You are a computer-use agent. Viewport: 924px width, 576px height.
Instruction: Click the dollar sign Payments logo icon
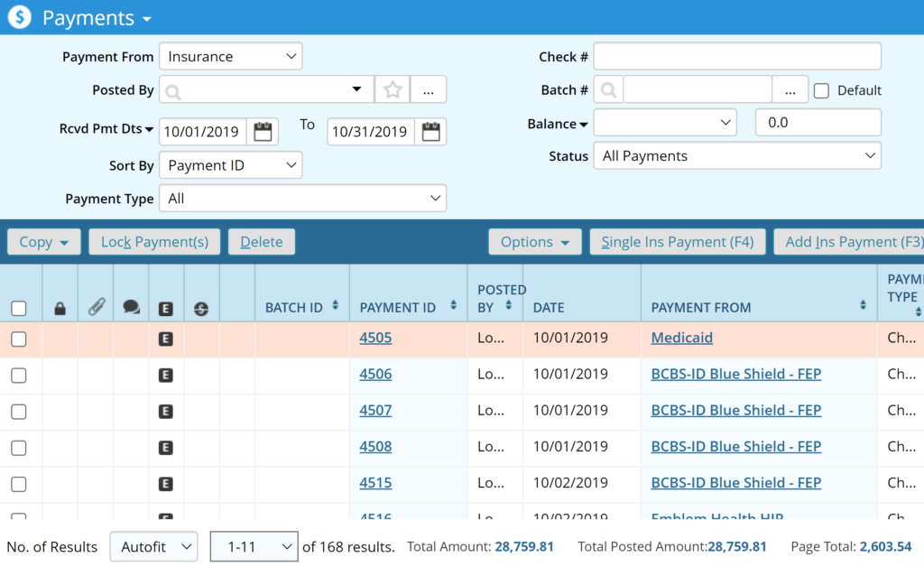(22, 17)
